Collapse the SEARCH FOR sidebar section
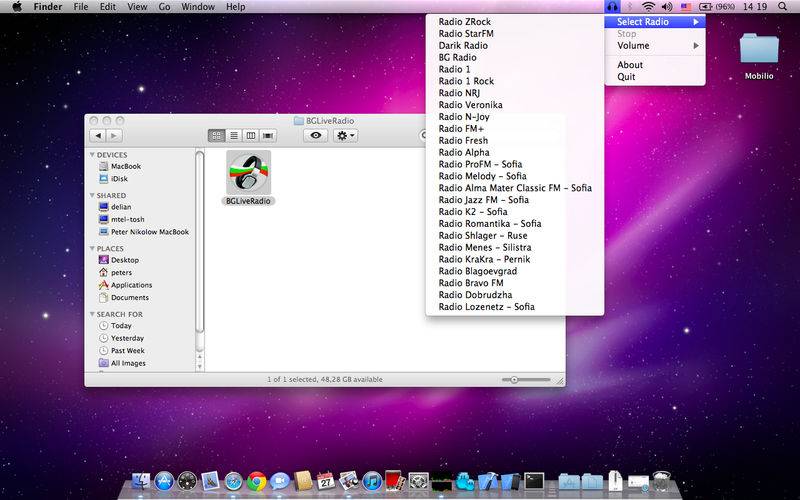The image size is (800, 500). (x=92, y=314)
